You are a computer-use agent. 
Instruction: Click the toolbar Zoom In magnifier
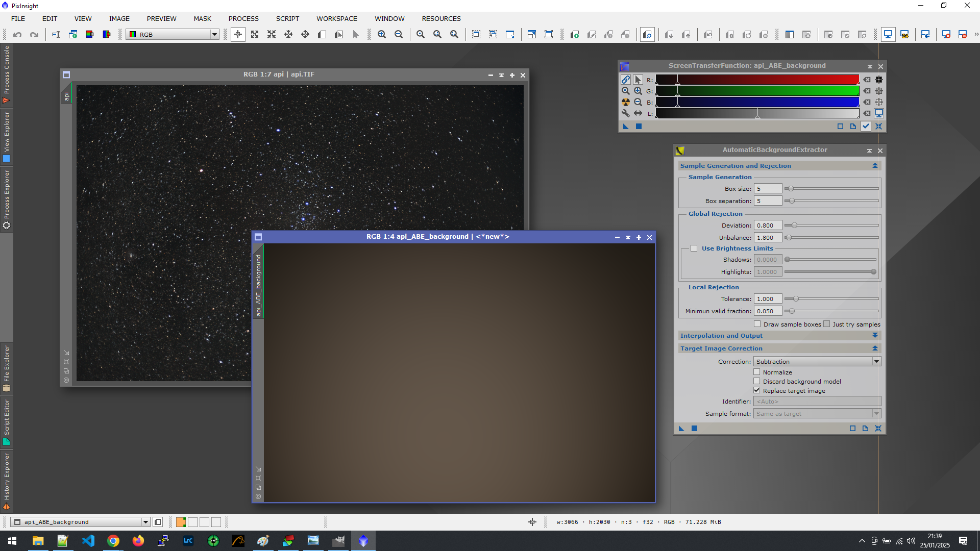pos(382,35)
